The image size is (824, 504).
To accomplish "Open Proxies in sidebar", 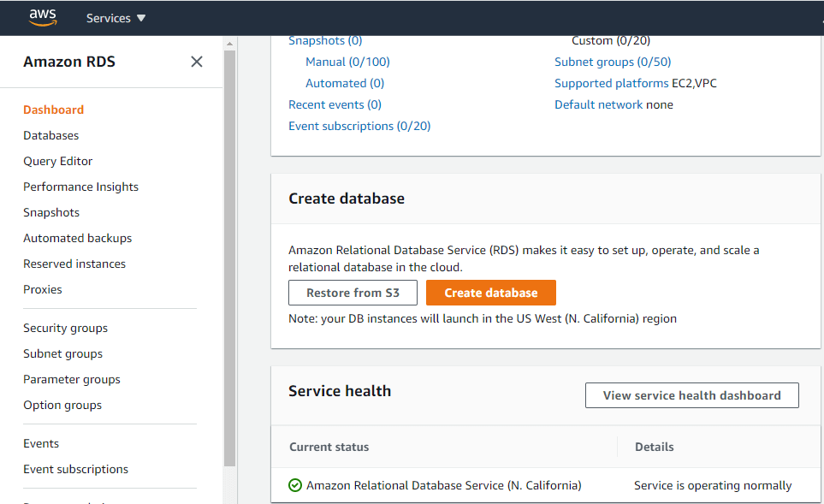I will point(43,289).
